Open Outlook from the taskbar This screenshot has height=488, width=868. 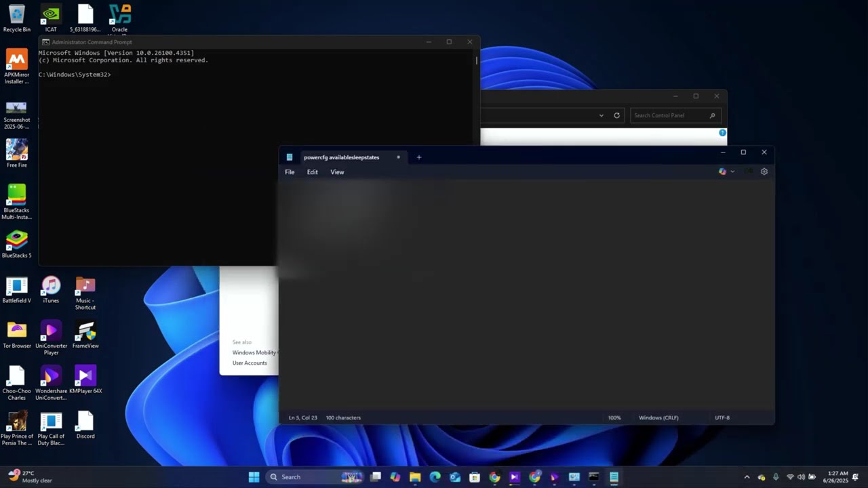point(454,477)
